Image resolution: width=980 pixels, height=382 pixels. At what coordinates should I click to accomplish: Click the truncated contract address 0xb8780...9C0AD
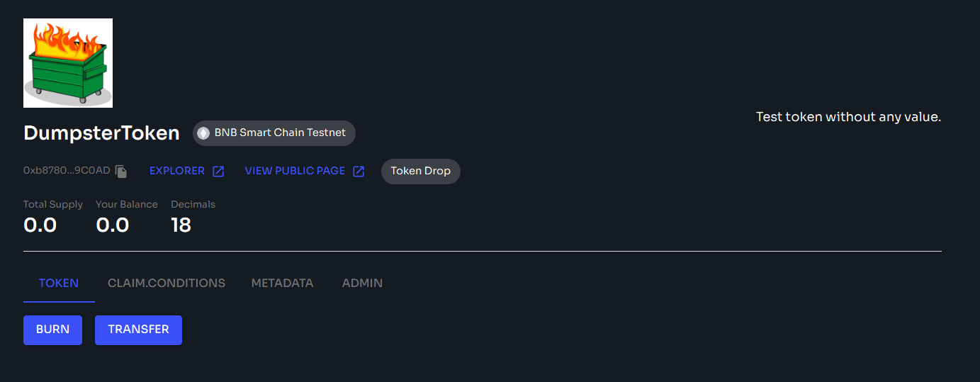coord(67,171)
